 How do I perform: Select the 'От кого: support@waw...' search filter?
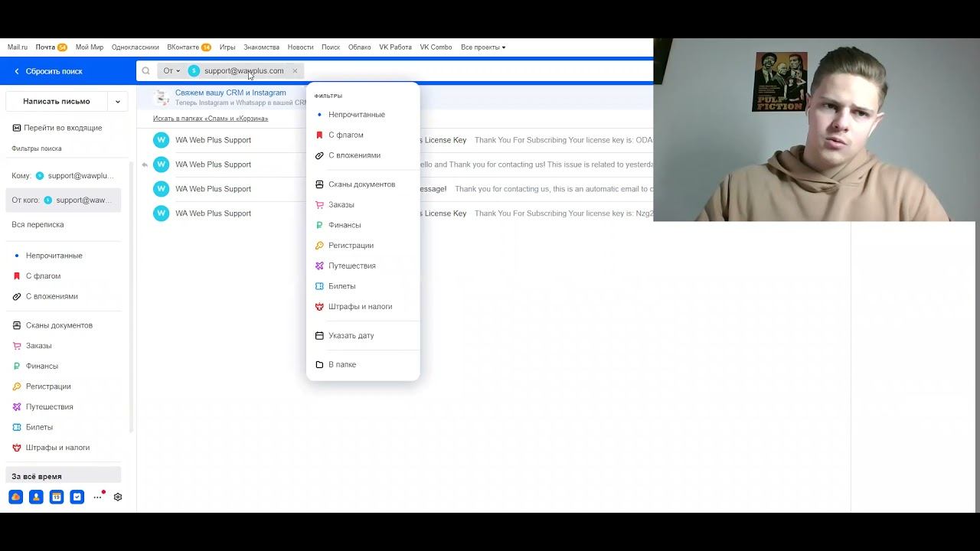click(x=64, y=201)
